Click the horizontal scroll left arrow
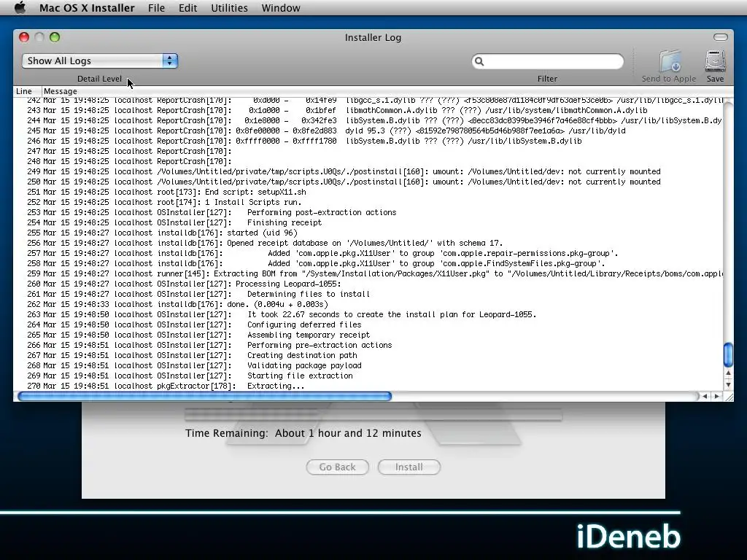The height and width of the screenshot is (560, 747). pos(705,396)
